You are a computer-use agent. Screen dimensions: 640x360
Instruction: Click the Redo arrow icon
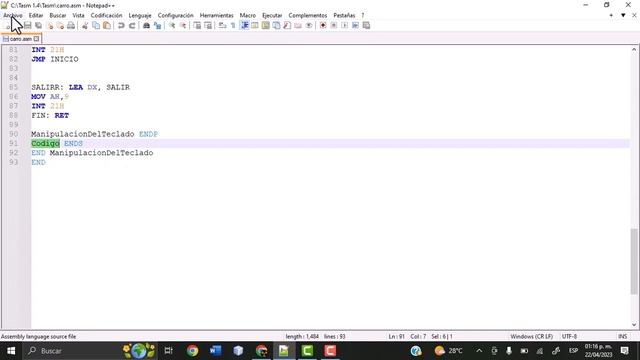[x=132, y=25]
